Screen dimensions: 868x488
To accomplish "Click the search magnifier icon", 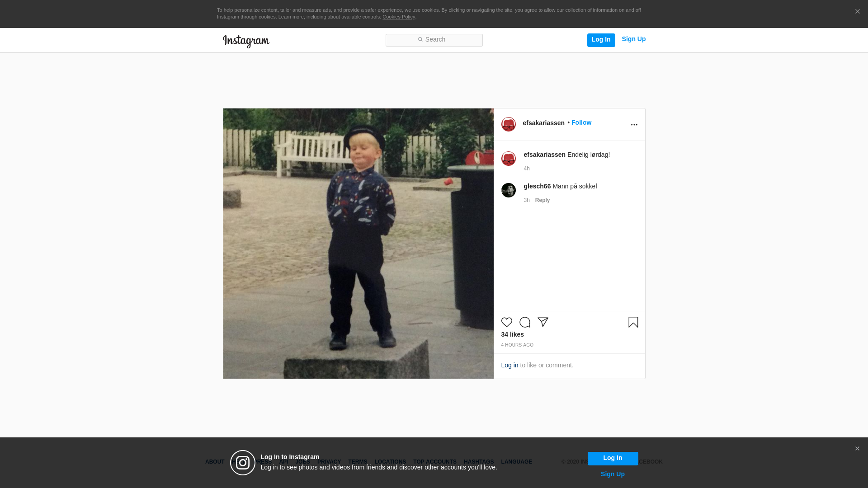I will tap(420, 40).
